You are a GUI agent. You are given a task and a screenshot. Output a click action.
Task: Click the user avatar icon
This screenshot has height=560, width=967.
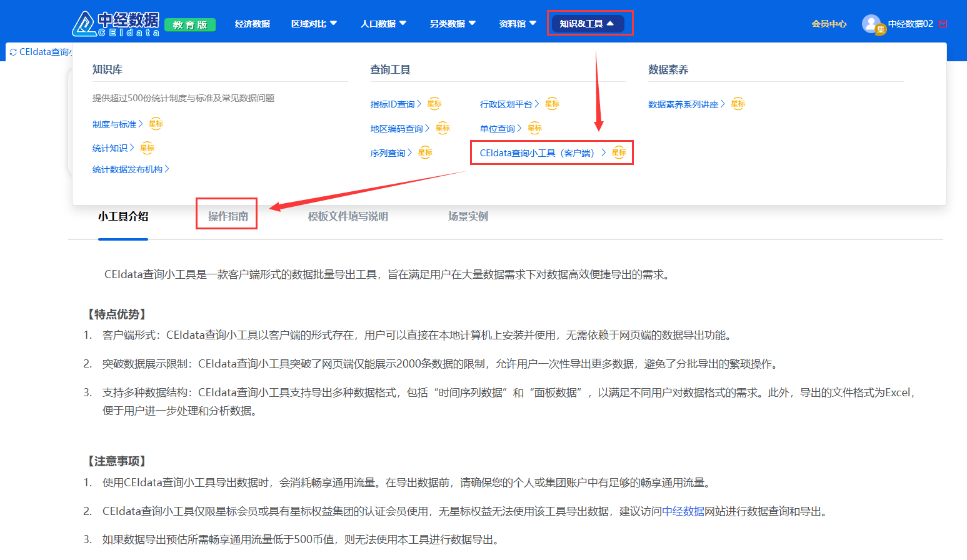point(871,24)
